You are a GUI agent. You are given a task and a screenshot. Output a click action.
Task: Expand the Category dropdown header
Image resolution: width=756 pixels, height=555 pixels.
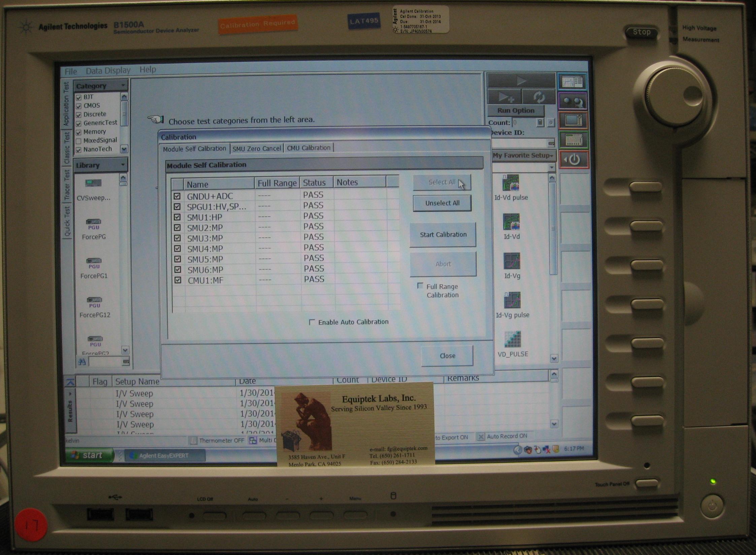pyautogui.click(x=100, y=86)
